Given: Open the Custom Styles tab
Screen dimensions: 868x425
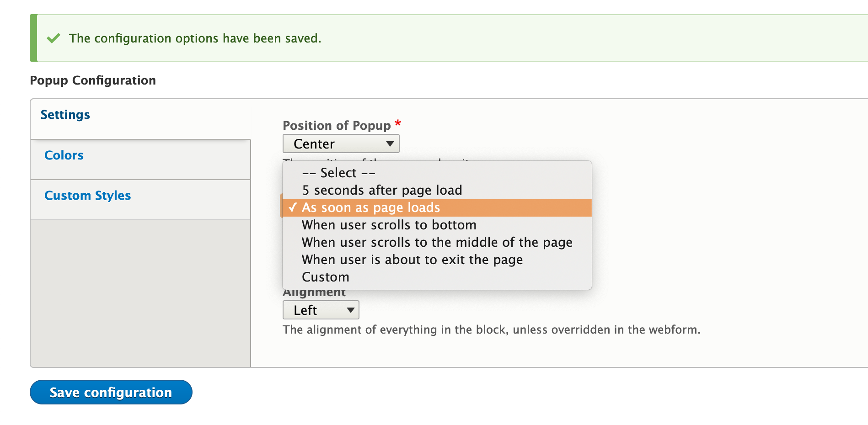Looking at the screenshot, I should pyautogui.click(x=87, y=196).
